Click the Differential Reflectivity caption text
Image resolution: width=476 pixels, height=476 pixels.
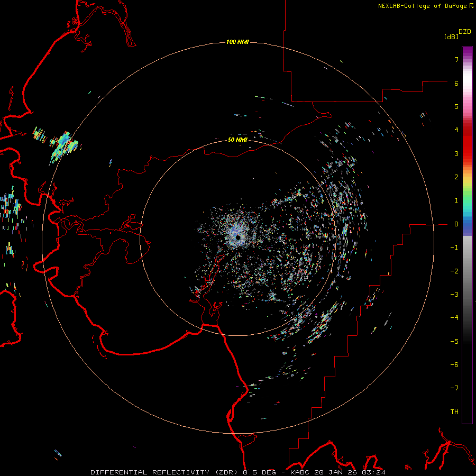point(238,472)
